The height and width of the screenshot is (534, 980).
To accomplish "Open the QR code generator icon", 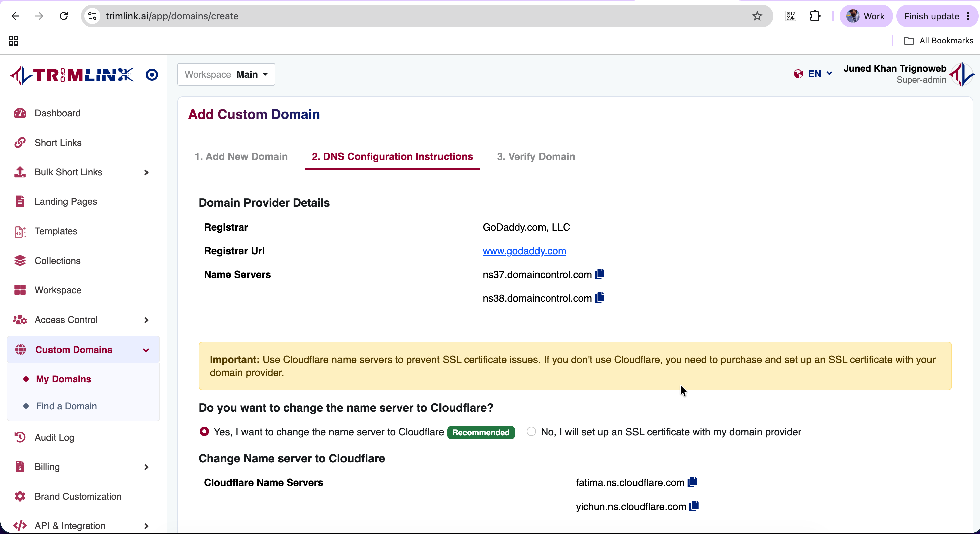I will pos(791,16).
